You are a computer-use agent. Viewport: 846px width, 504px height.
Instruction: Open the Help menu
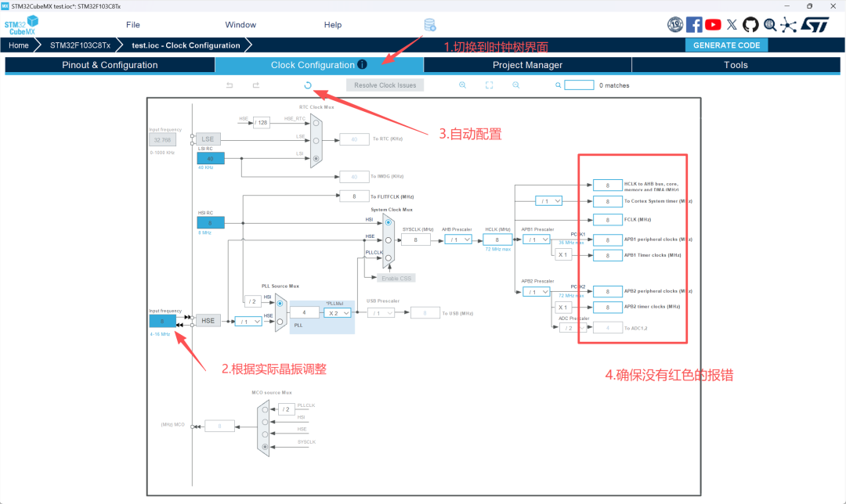tap(333, 25)
